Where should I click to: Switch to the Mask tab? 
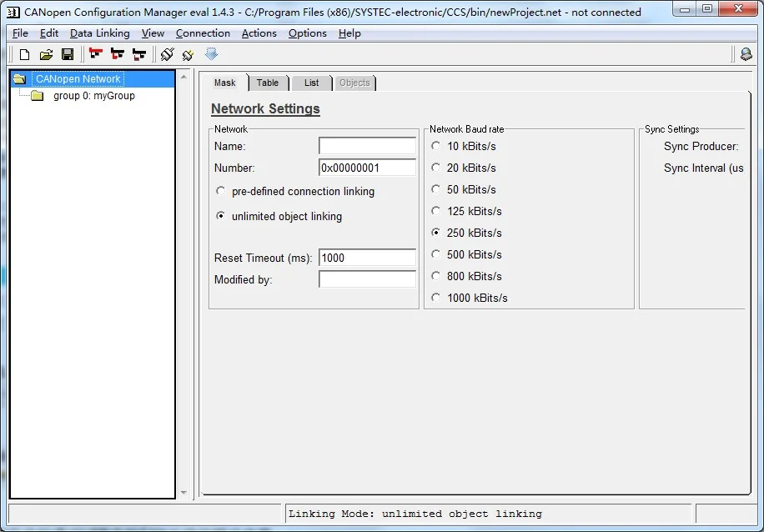tap(224, 83)
